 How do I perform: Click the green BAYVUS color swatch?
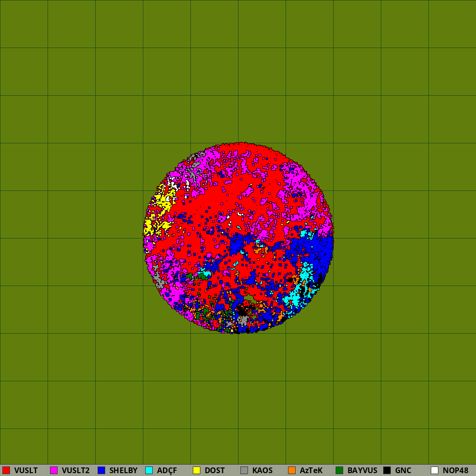point(339,470)
